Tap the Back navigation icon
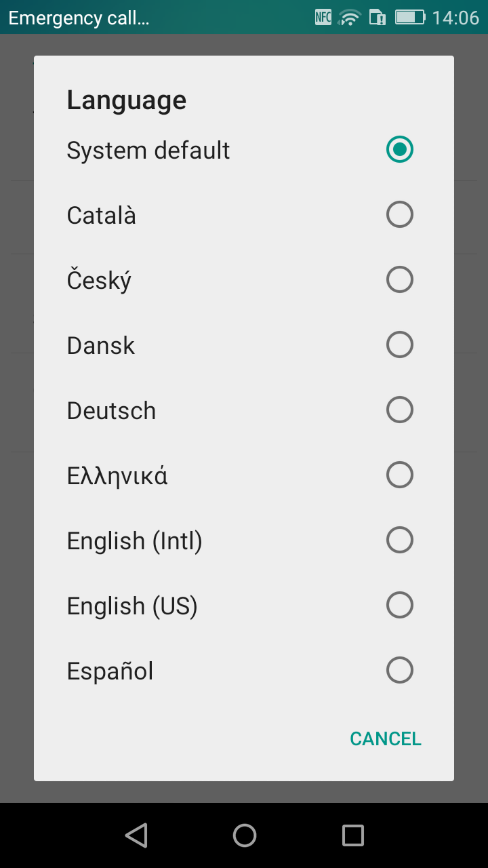488x868 pixels. pyautogui.click(x=136, y=835)
